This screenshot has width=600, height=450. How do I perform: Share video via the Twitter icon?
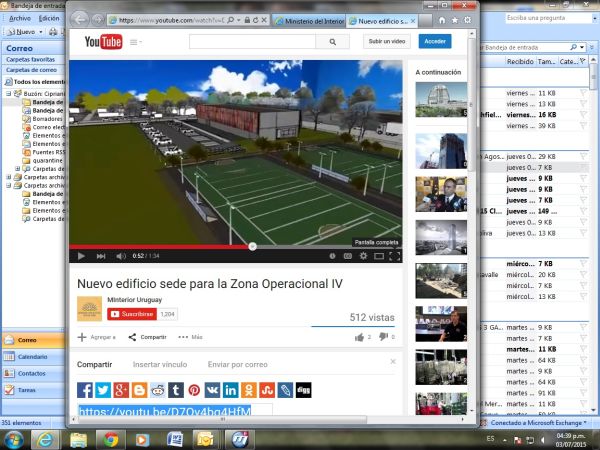(103, 390)
